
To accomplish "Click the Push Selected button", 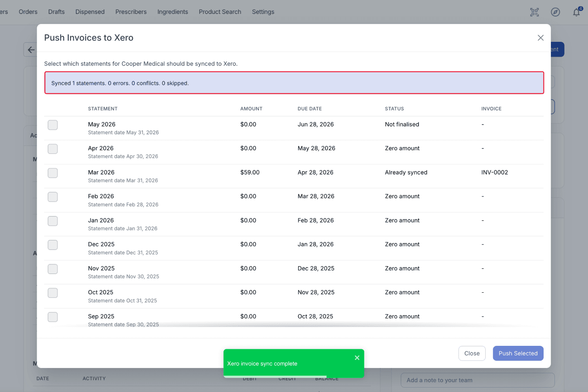I will pos(518,353).
